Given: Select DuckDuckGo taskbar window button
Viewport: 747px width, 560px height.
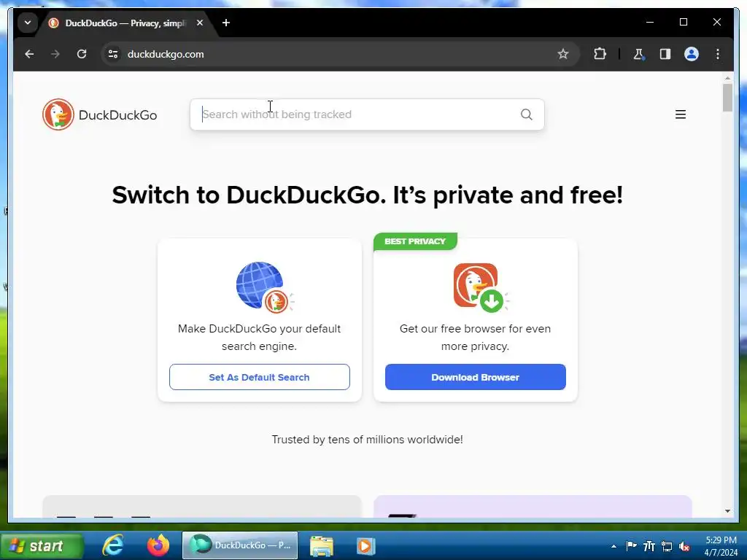Looking at the screenshot, I should [240, 545].
